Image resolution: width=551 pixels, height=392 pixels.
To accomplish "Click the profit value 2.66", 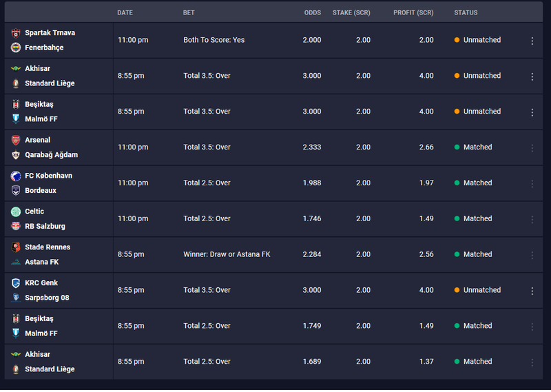I will pyautogui.click(x=426, y=147).
